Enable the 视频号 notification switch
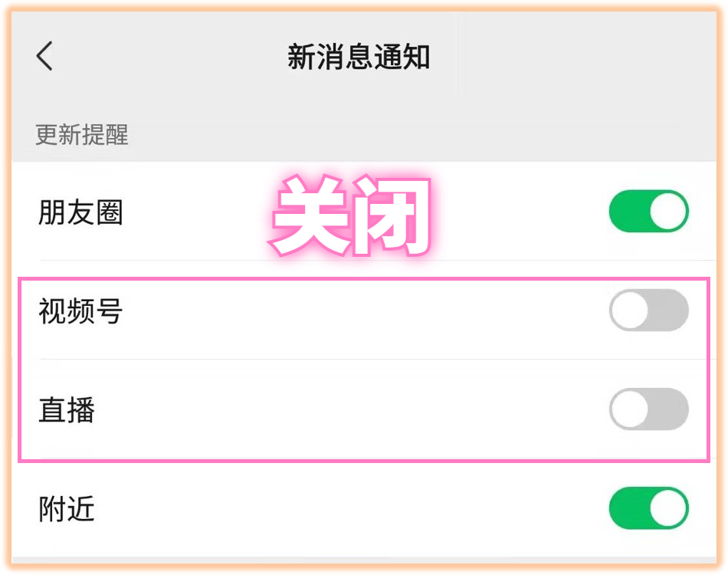Viewport: 728px width, 575px height. click(x=648, y=310)
